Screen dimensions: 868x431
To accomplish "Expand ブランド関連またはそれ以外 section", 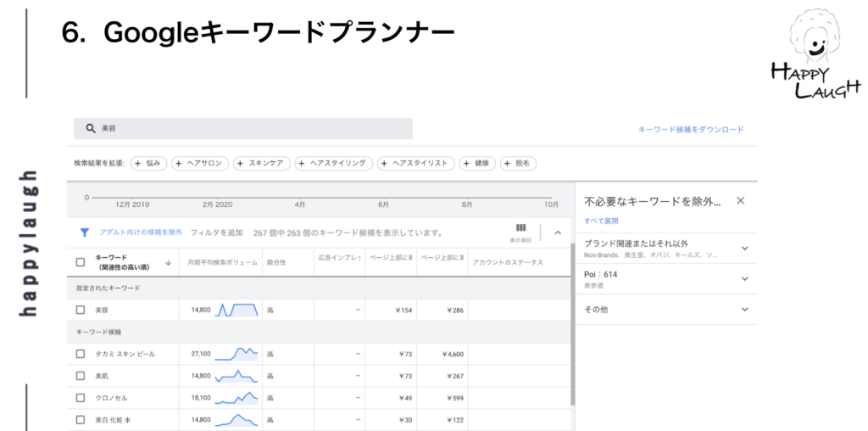I will [744, 249].
